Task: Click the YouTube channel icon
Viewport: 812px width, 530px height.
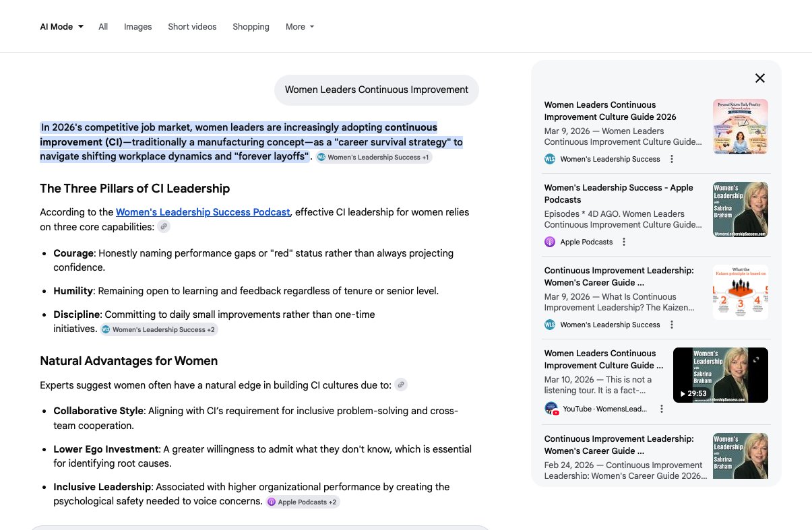Action: point(552,409)
